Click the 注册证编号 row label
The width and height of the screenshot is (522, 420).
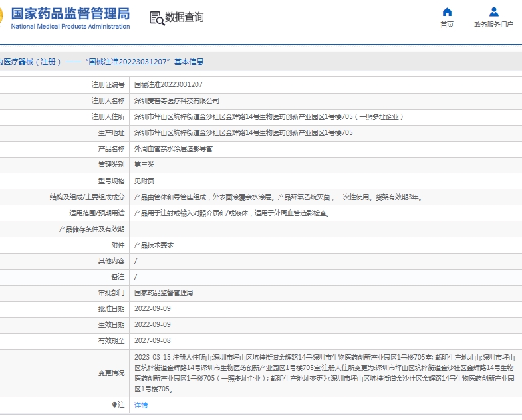tap(108, 85)
